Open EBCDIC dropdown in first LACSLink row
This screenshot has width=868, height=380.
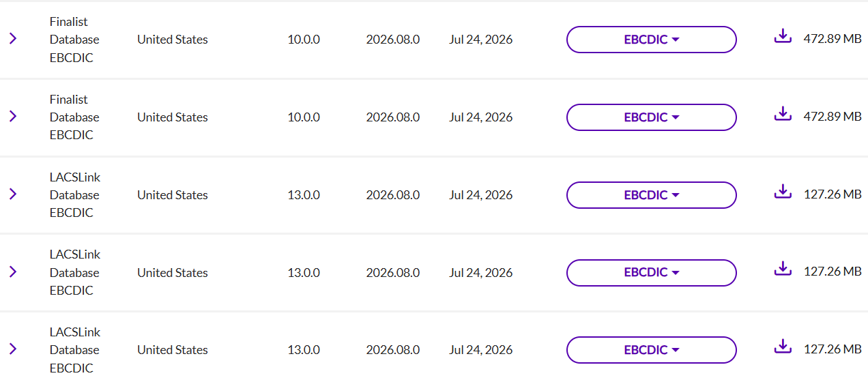point(652,195)
